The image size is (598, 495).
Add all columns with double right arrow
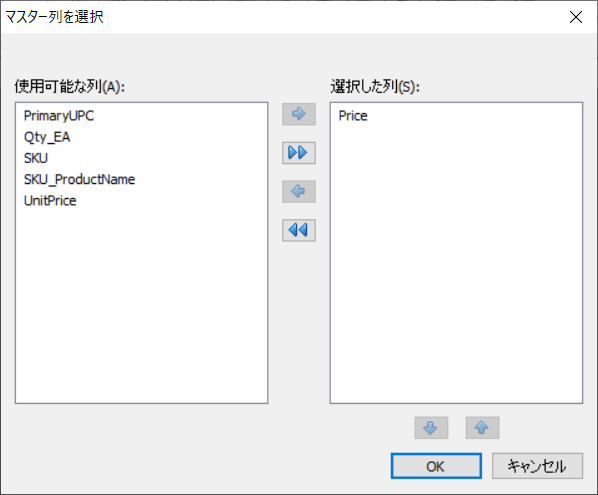click(299, 153)
